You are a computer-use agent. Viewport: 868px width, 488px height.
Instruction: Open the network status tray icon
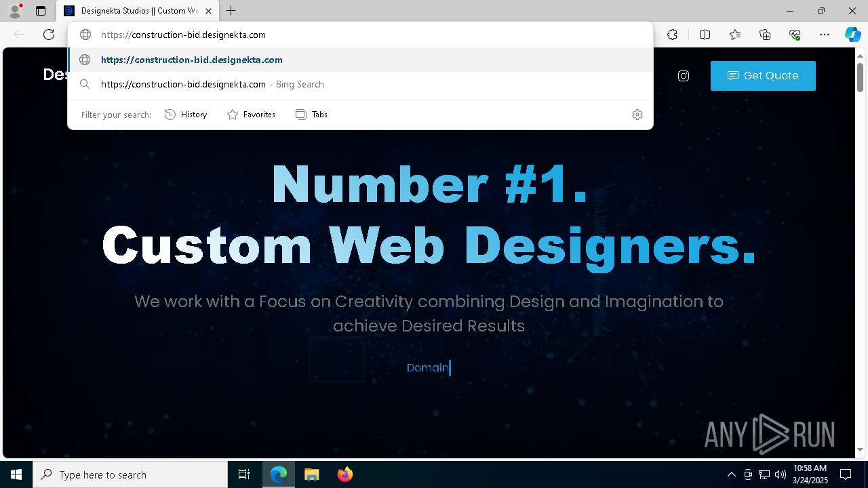click(x=764, y=474)
